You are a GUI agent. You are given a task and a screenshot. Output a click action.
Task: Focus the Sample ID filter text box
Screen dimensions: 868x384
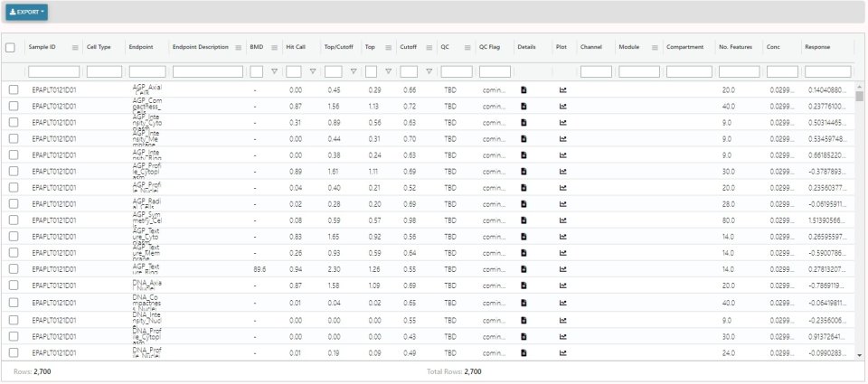point(53,71)
